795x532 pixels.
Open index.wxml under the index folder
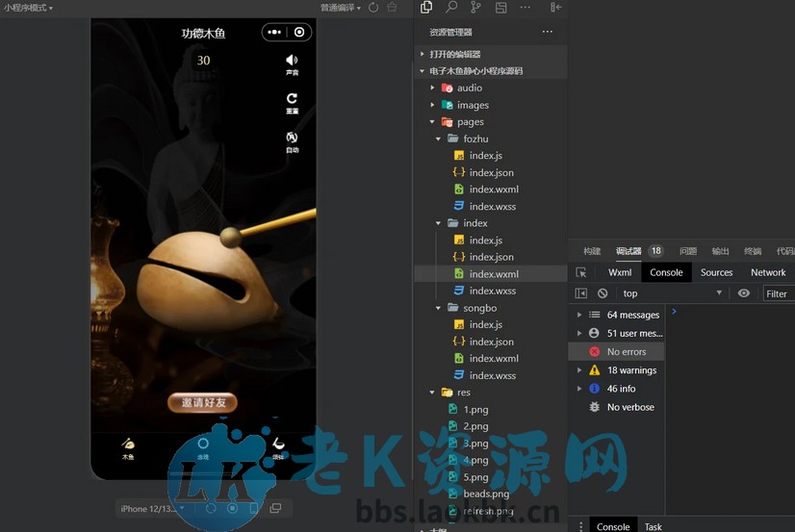point(491,273)
